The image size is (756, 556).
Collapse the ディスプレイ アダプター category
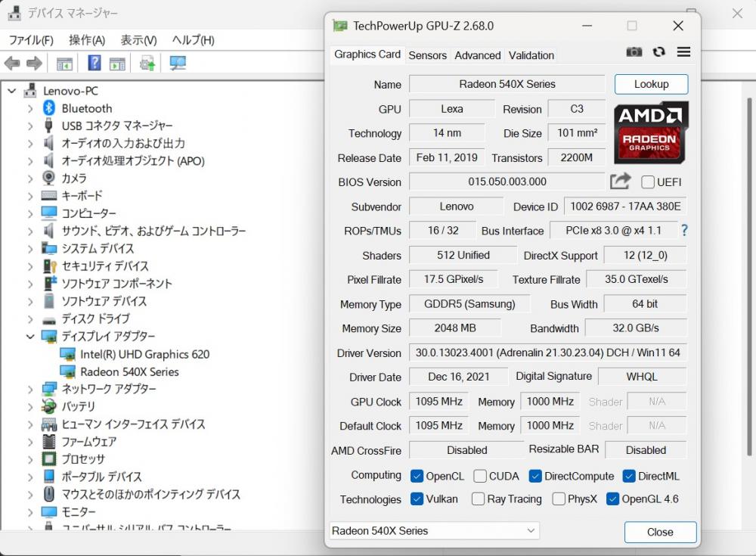[30, 337]
